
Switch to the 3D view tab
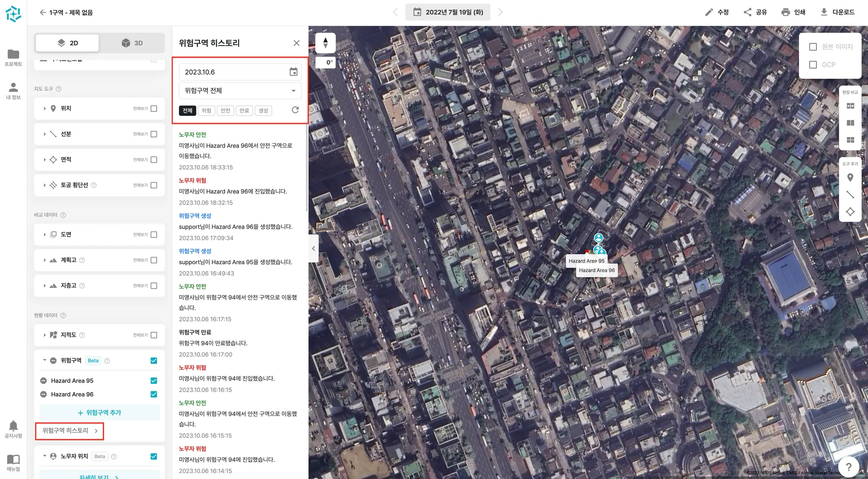[x=132, y=43]
